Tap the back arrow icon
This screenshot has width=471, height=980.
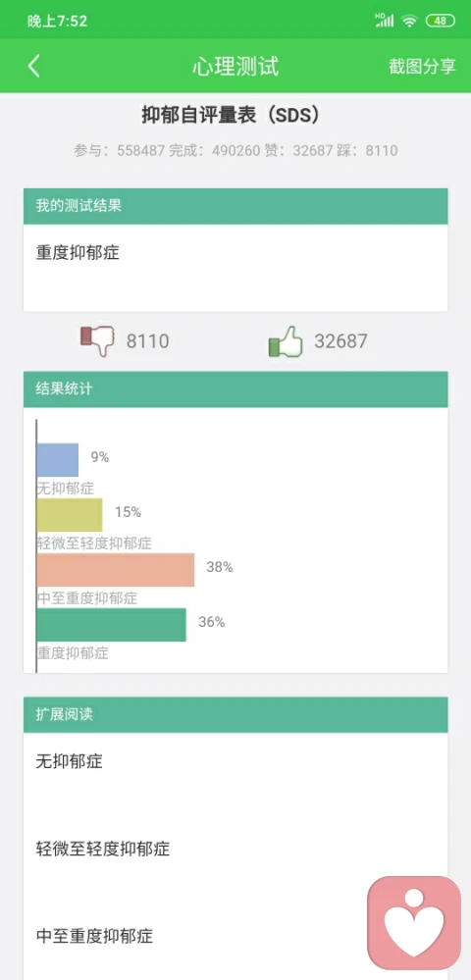pos(33,66)
